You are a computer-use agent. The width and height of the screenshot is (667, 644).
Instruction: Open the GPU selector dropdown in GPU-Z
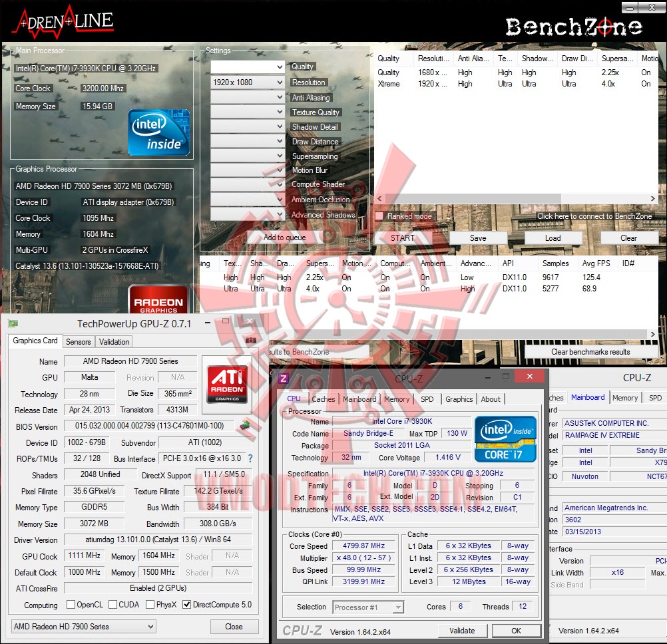[x=83, y=626]
